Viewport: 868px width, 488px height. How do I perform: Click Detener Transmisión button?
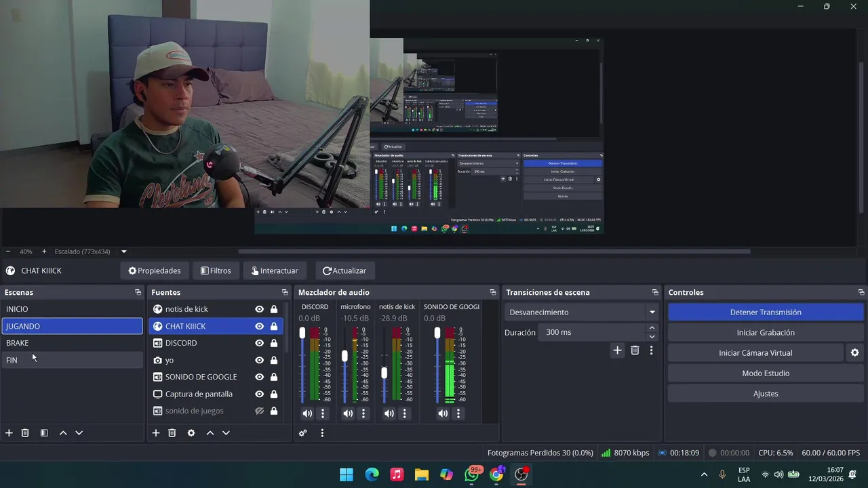click(766, 312)
